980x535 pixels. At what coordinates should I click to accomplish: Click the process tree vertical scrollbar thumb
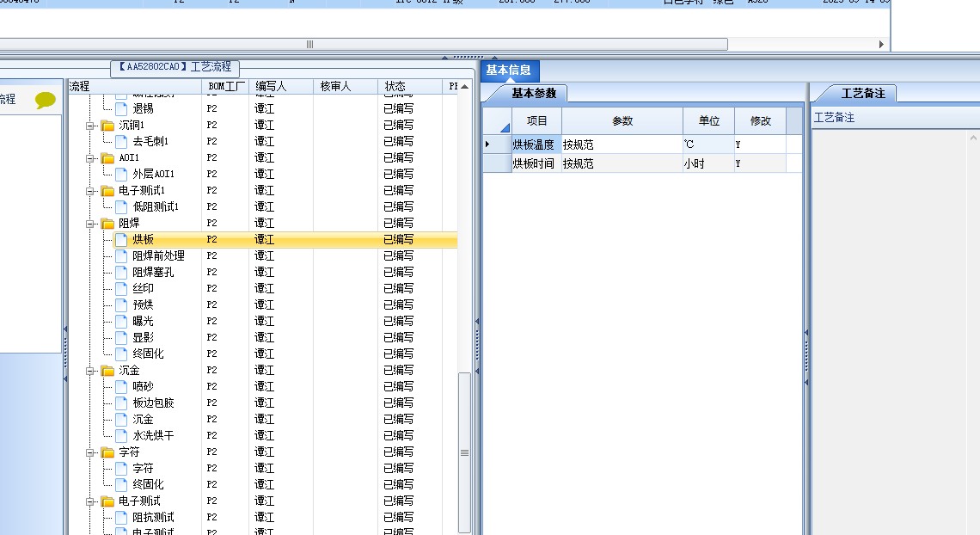464,452
